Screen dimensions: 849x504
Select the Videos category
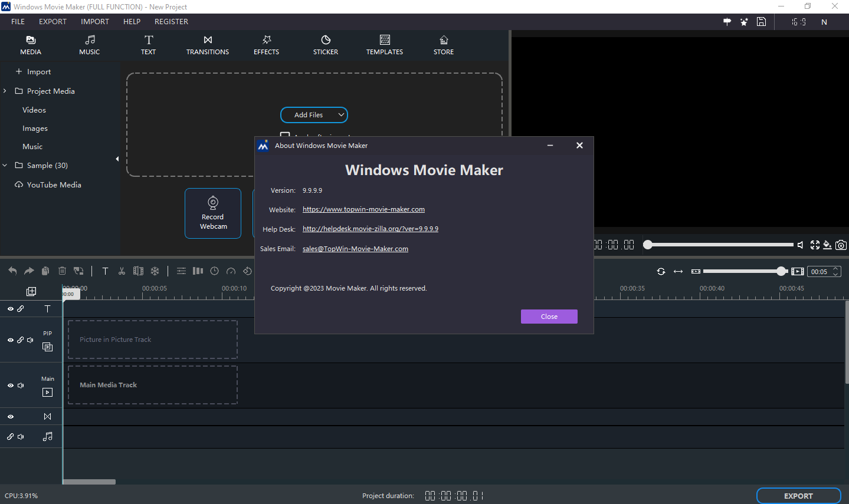(x=34, y=110)
